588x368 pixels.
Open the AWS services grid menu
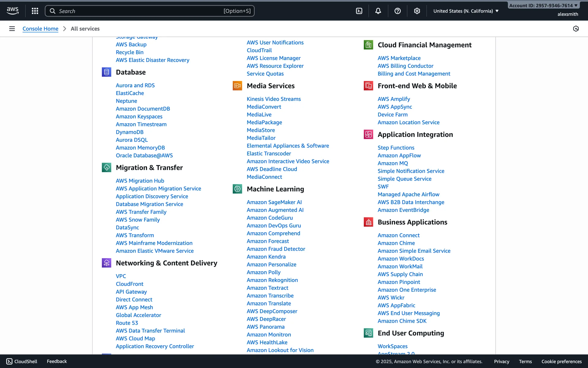35,11
